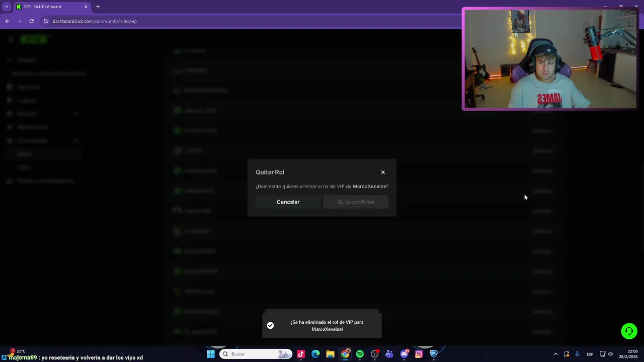
Task: Open File Explorer from the taskbar
Action: (x=330, y=354)
